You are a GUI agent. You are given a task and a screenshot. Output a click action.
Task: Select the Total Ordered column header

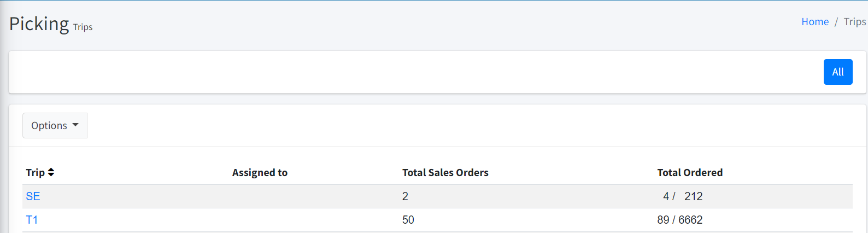689,173
